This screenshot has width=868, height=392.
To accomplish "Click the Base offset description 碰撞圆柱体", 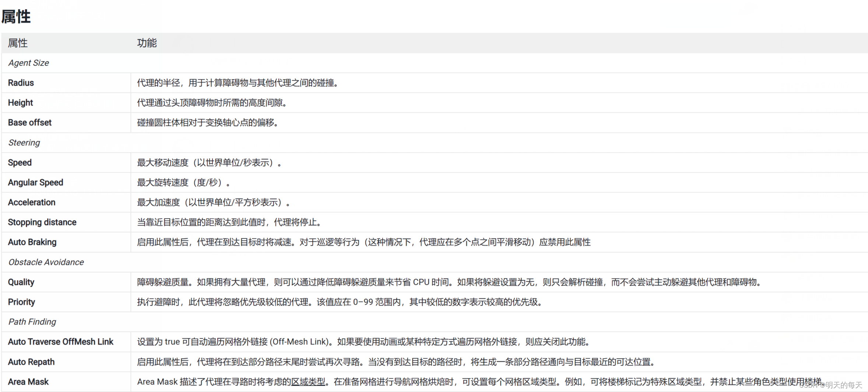I will point(208,123).
